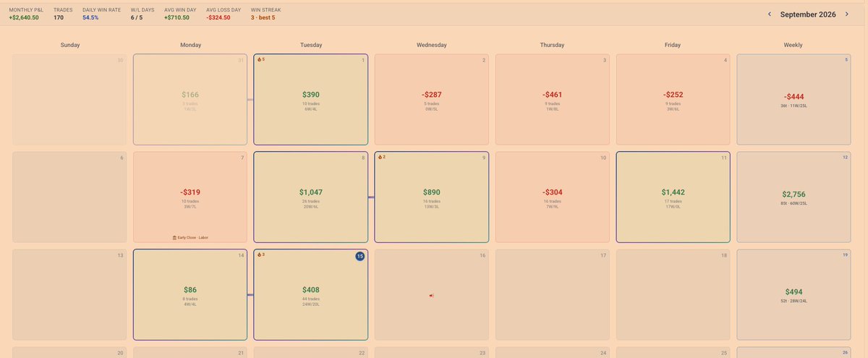868x358 pixels.
Task: Open the $1,047 day cell
Action: pyautogui.click(x=311, y=197)
